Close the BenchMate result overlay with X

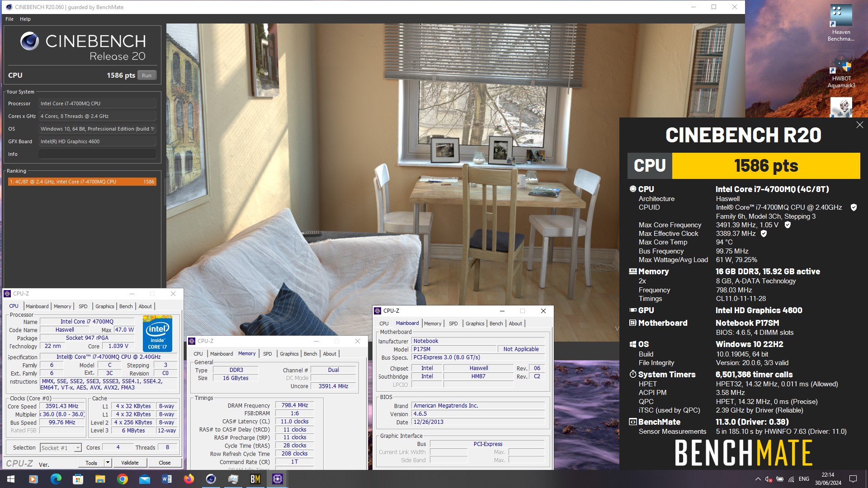coord(859,125)
